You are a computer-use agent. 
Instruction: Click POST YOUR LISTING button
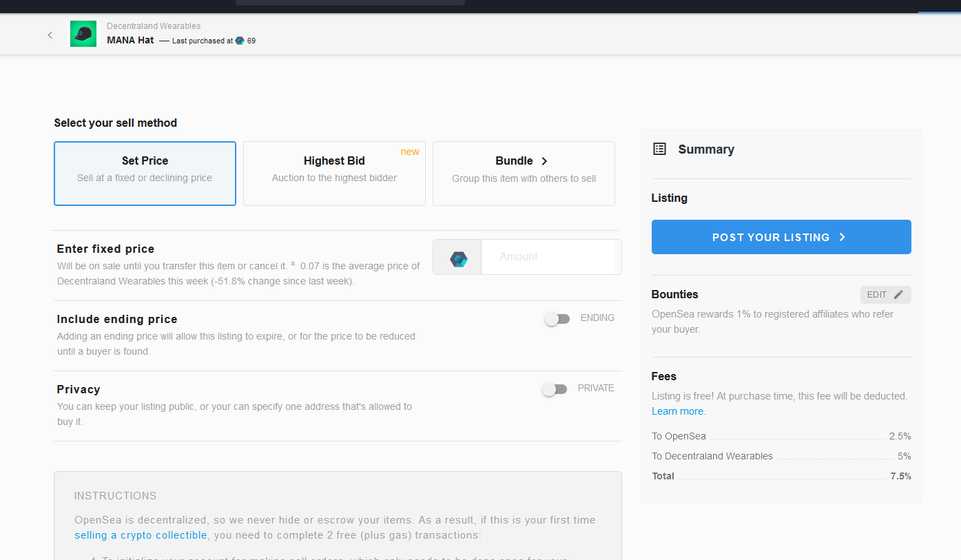[781, 237]
